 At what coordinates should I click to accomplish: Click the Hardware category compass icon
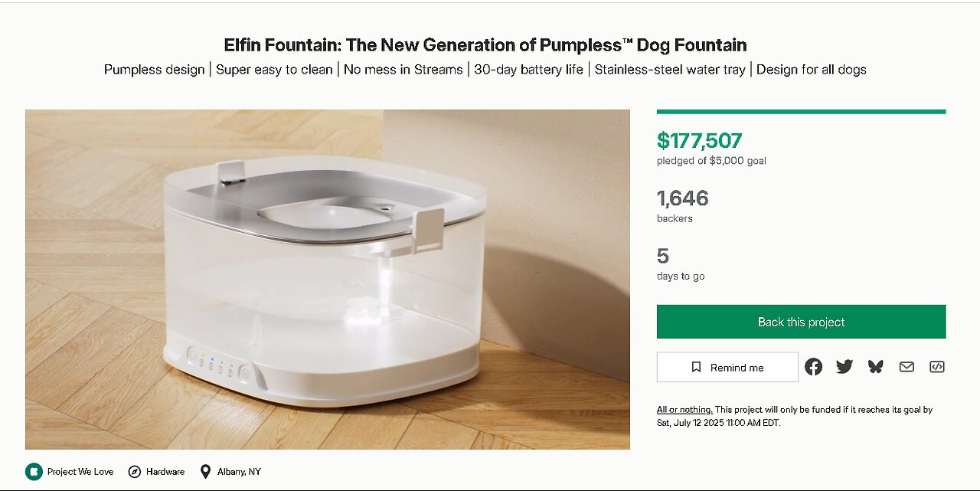tap(135, 471)
